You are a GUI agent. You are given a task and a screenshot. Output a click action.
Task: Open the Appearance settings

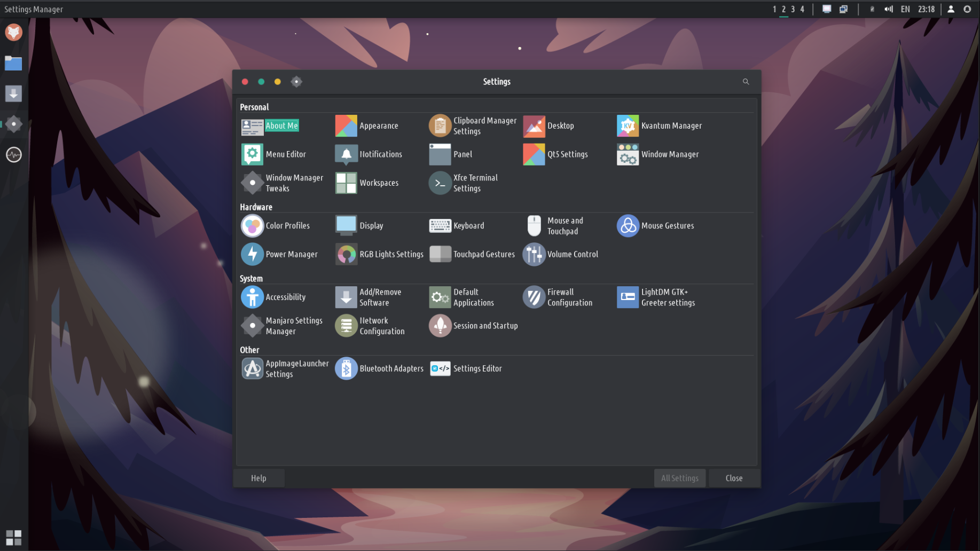(367, 126)
